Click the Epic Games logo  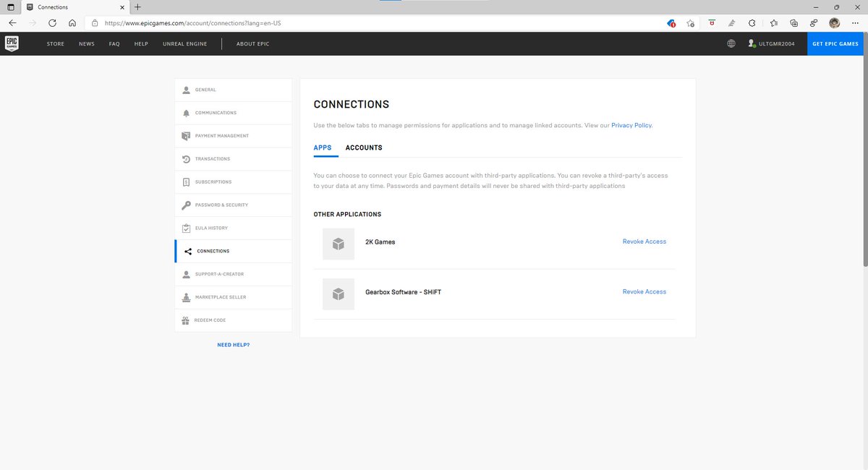click(x=12, y=43)
